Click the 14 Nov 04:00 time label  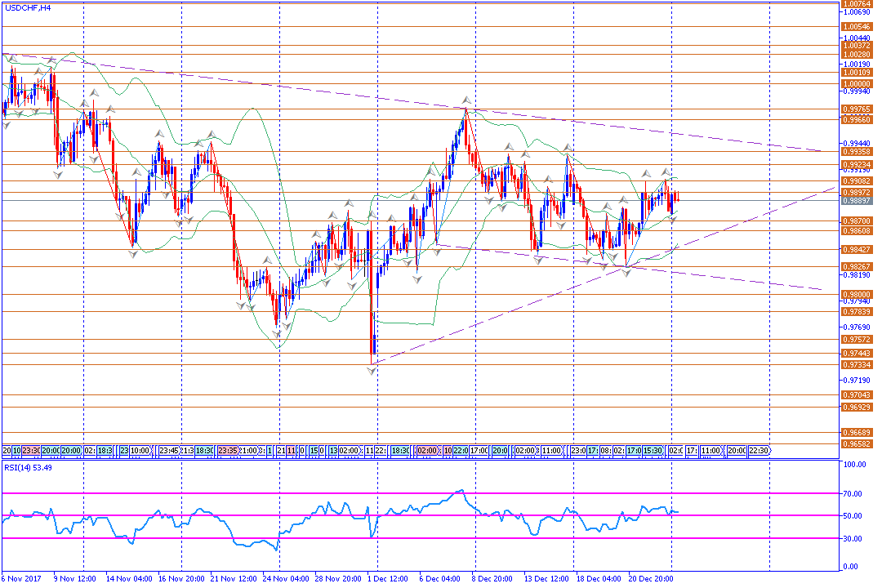tap(129, 578)
